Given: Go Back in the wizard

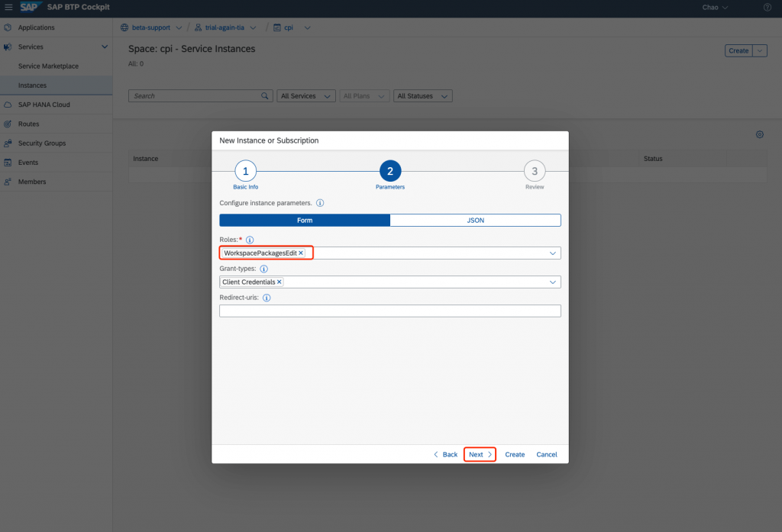Looking at the screenshot, I should tap(445, 455).
